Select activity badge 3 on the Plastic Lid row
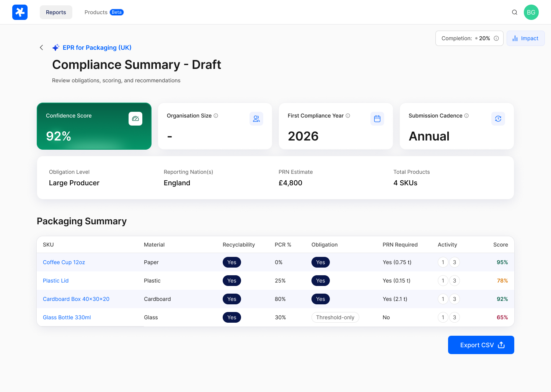Image resolution: width=551 pixels, height=392 pixels. pos(454,281)
